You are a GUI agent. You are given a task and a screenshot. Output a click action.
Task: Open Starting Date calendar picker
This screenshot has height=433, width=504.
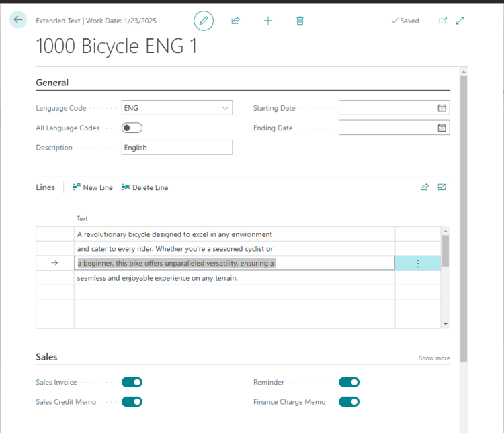click(x=442, y=108)
